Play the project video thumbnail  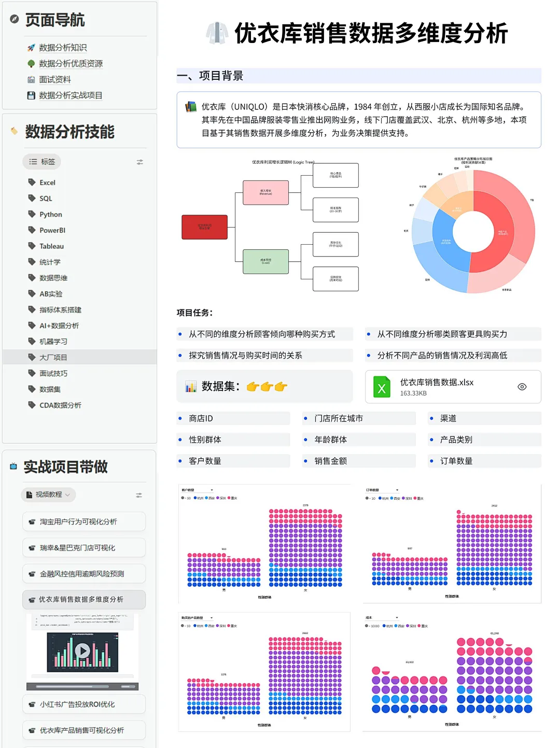(82, 650)
